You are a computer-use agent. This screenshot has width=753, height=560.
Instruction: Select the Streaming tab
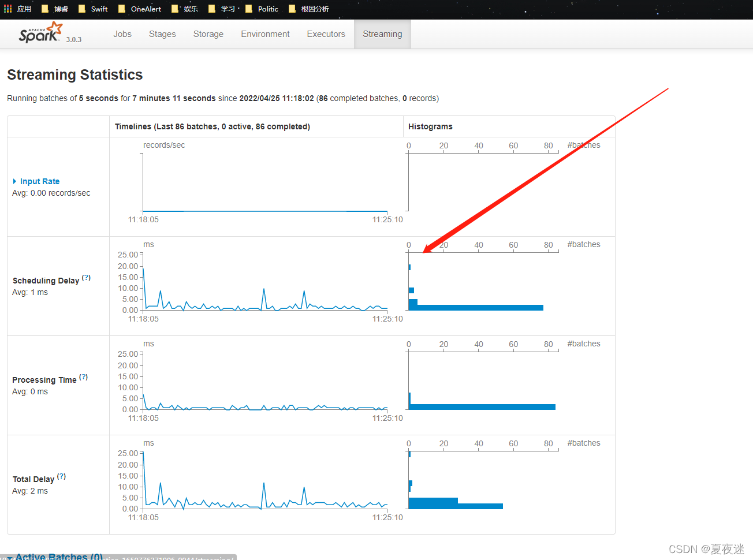tap(382, 34)
